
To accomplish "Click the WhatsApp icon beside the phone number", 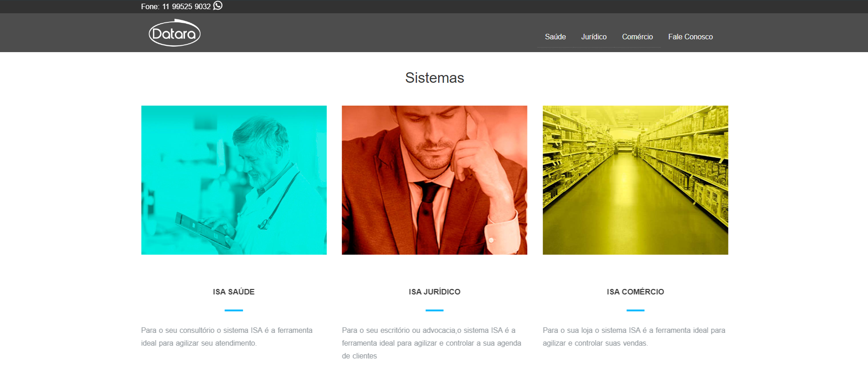I will point(218,5).
